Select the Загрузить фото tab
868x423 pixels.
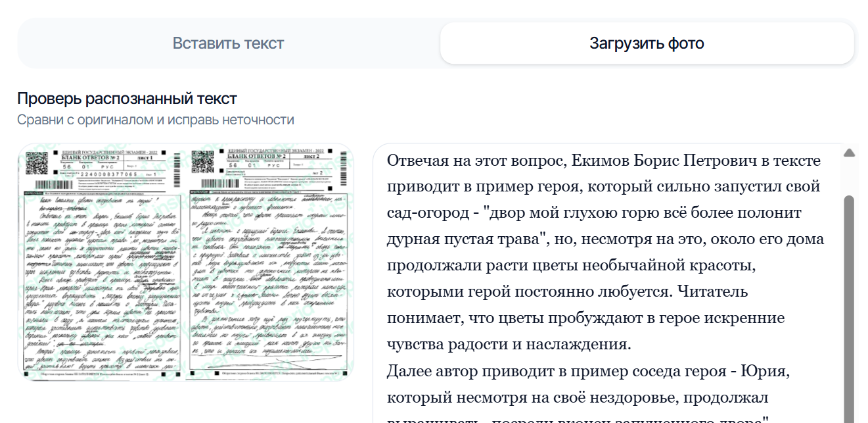pos(647,43)
